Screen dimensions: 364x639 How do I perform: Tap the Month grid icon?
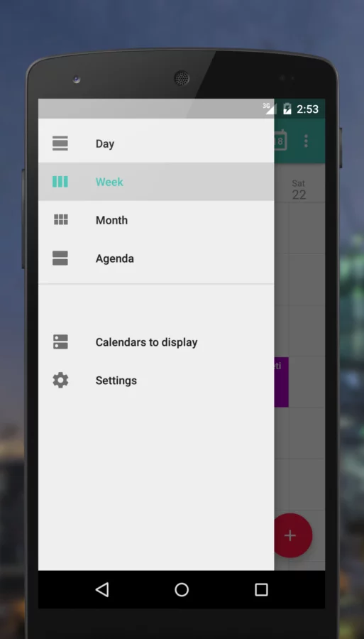coord(61,219)
